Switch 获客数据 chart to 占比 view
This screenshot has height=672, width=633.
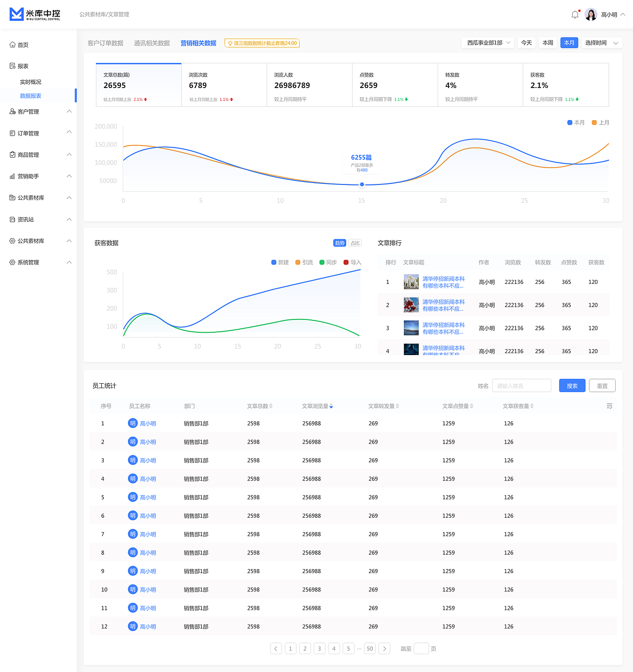point(355,243)
